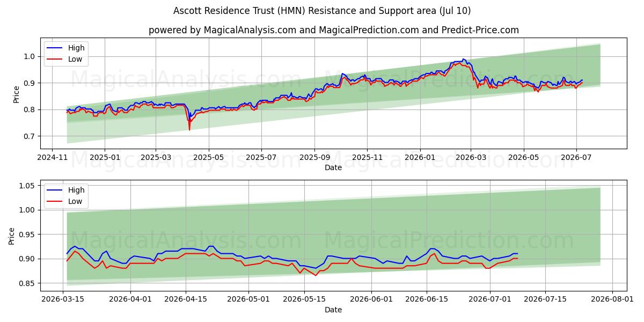Click bottom chart x-axis label '2026-07-01'
Viewport: 644px width, 322px height.
490,301
